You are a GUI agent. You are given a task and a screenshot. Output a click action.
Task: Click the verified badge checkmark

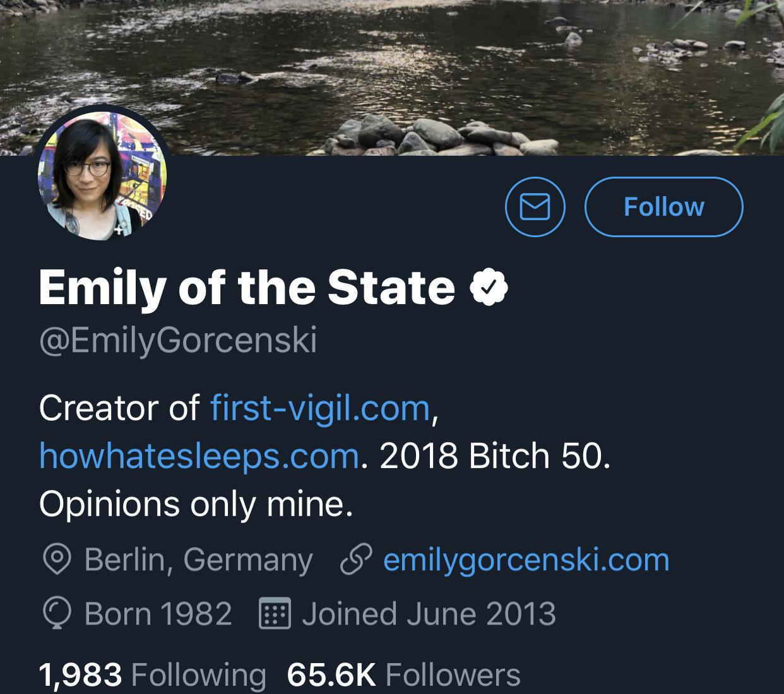tap(489, 288)
